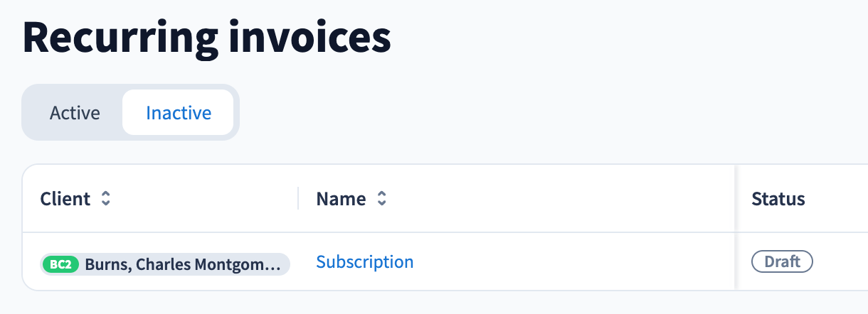Sort the table by Client column arrows

[x=105, y=199]
